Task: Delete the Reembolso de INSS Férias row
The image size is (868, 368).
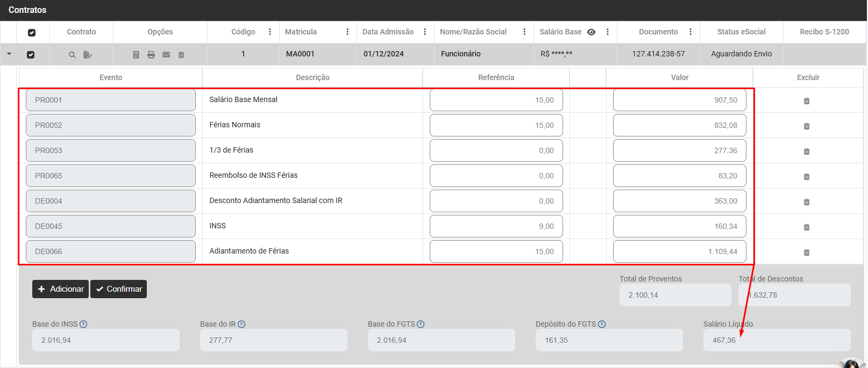Action: pos(807,177)
